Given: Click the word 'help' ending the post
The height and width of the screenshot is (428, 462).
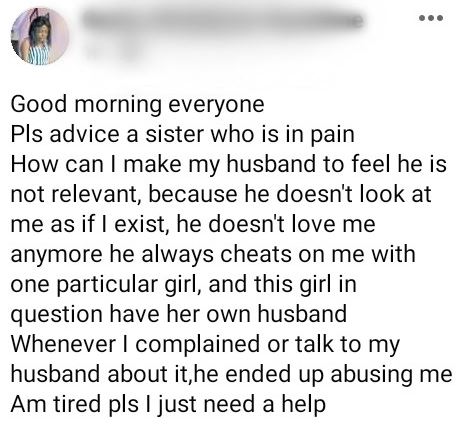Looking at the screenshot, I should (303, 405).
